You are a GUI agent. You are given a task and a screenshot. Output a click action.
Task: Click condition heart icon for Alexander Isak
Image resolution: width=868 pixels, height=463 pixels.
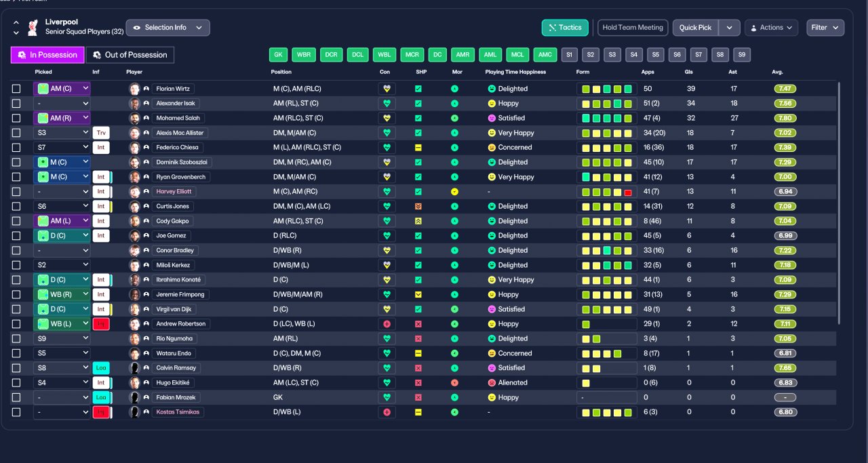tap(387, 104)
